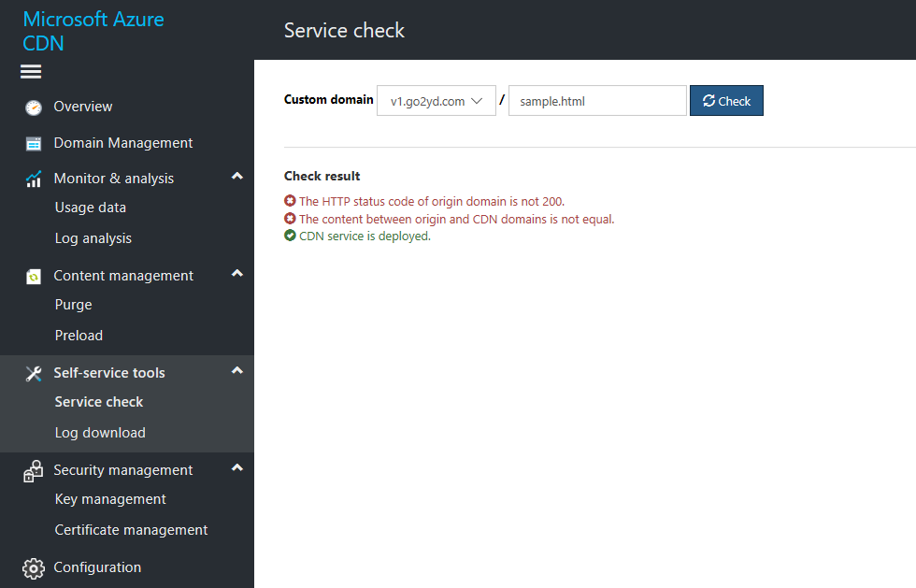916x588 pixels.
Task: Click the hamburger menu icon
Action: (31, 72)
